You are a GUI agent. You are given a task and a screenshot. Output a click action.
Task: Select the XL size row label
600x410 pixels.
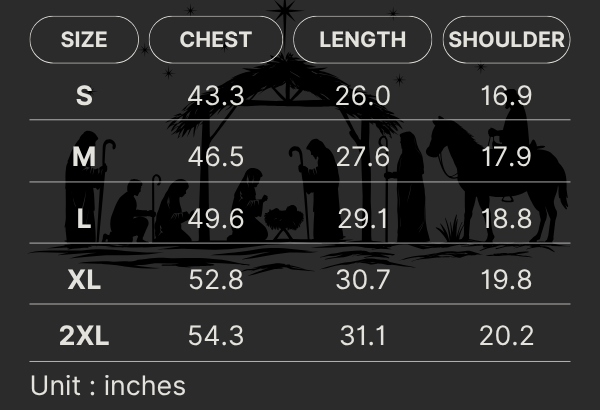84,279
